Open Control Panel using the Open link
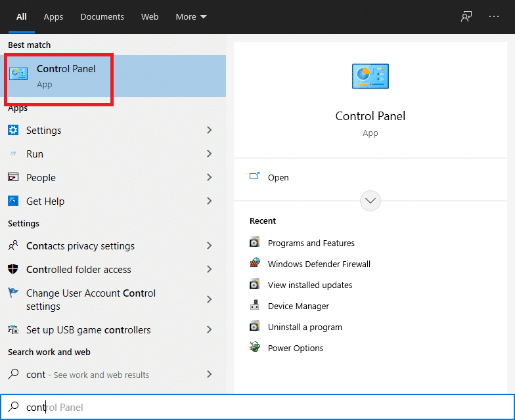Viewport: 515px width, 420px height. pyautogui.click(x=278, y=177)
